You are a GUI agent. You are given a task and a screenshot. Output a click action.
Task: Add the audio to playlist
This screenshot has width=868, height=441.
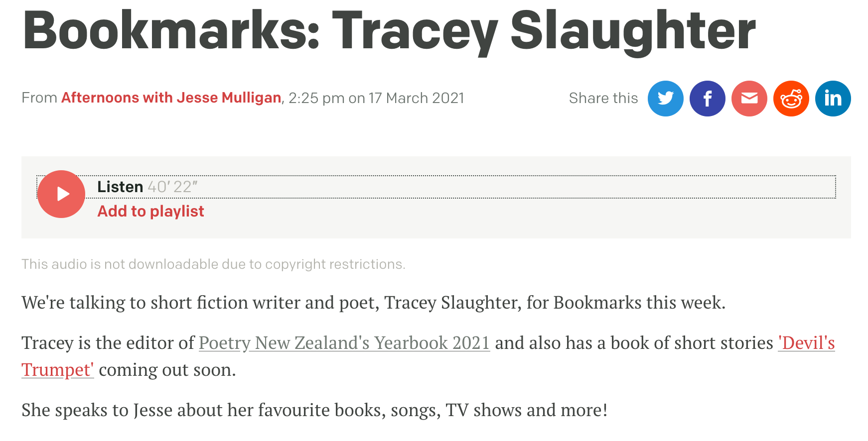pos(150,211)
